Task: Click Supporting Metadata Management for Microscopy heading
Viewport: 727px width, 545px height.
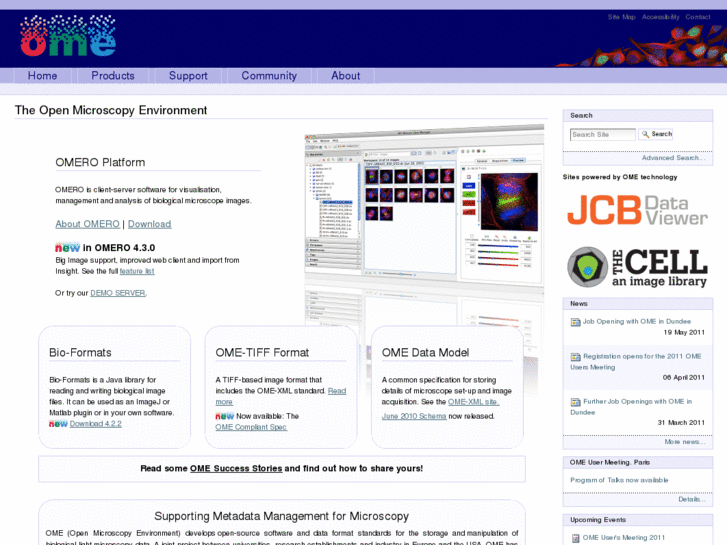Action: [x=281, y=516]
